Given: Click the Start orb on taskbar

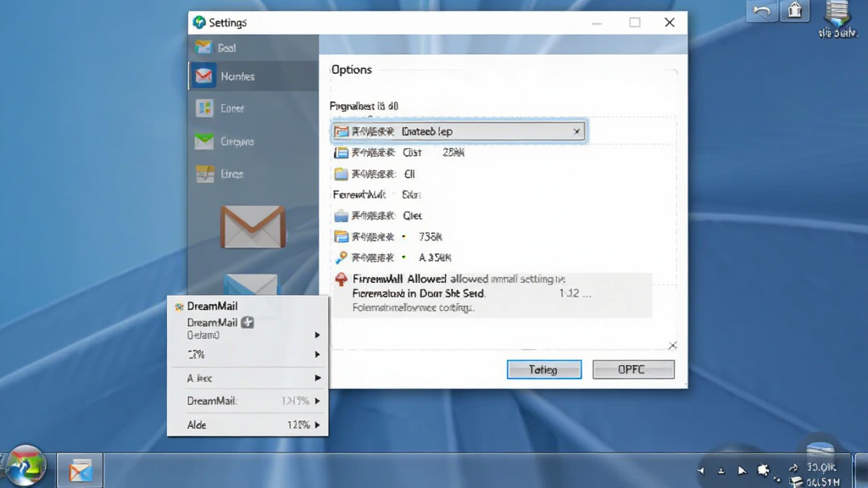Looking at the screenshot, I should [x=25, y=465].
